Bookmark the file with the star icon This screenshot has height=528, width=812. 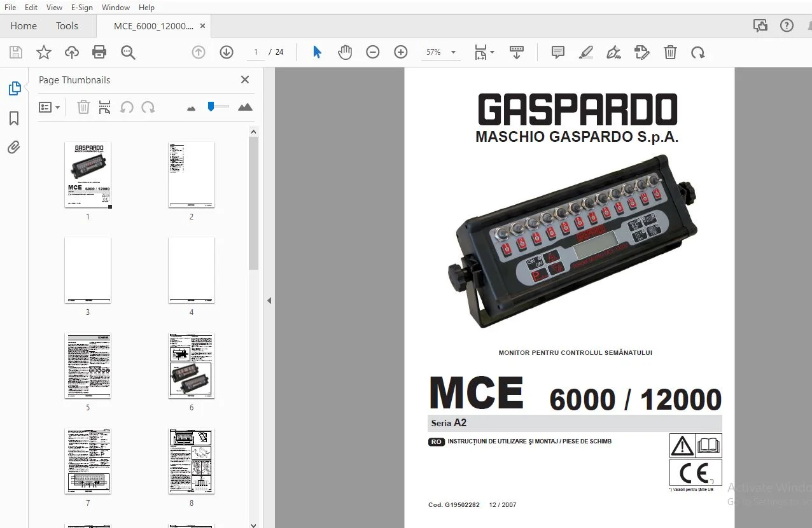coord(44,52)
